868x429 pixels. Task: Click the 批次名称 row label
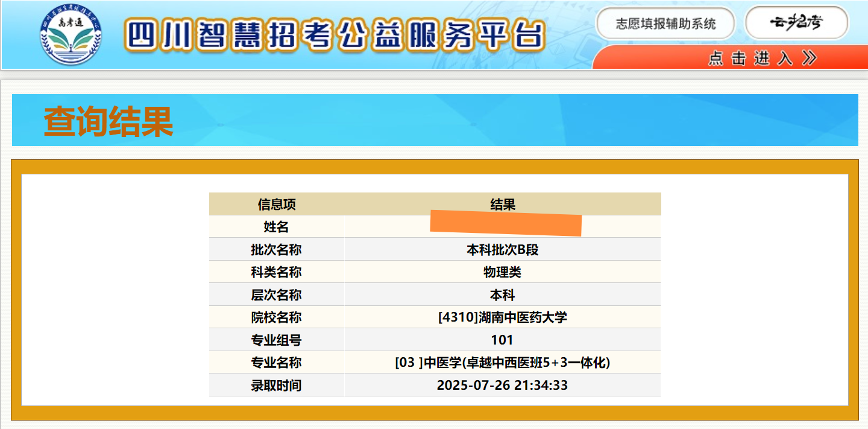point(277,250)
